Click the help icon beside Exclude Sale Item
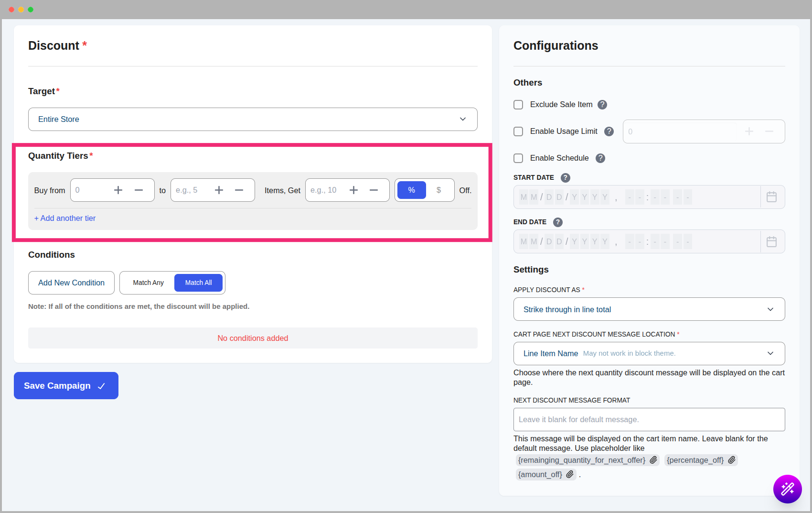The image size is (812, 513). click(602, 105)
